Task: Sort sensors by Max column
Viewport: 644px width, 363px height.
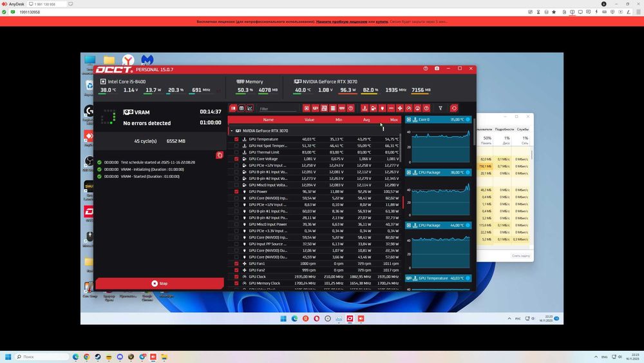Action: (394, 120)
